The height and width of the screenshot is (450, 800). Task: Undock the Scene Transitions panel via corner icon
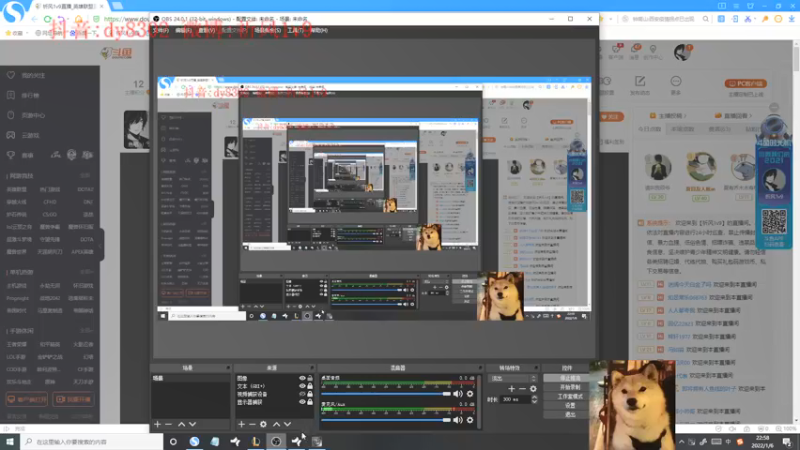coord(536,367)
